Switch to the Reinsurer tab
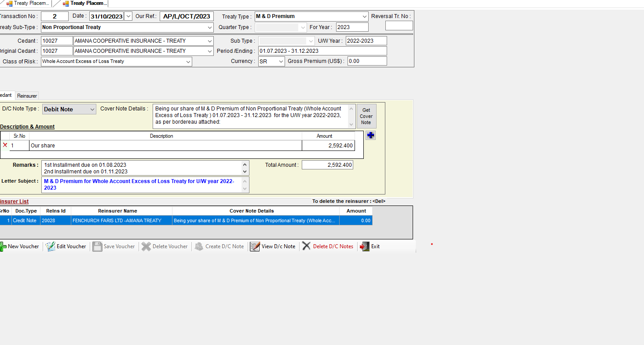This screenshot has height=345, width=644. (x=27, y=95)
